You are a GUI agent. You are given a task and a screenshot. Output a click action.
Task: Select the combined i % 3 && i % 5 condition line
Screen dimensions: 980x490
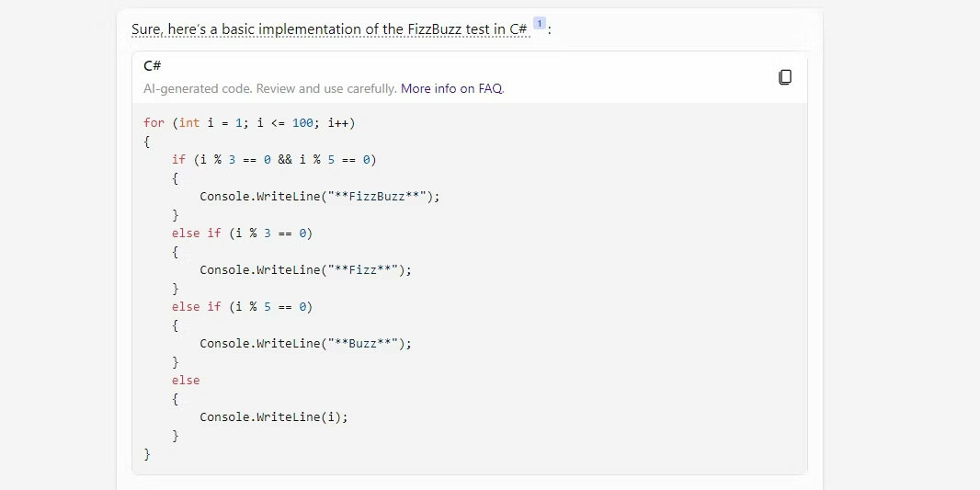(x=274, y=160)
